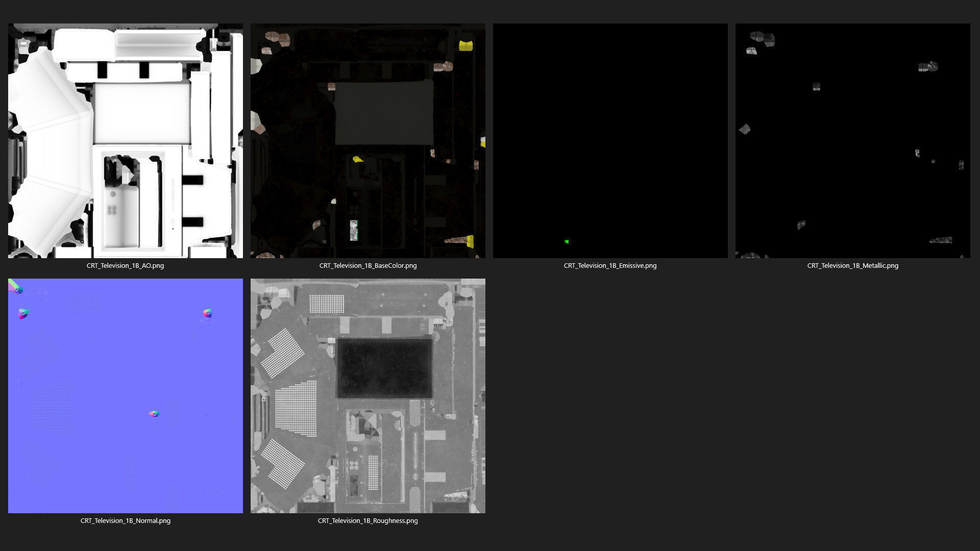Select the CRT_Television_1B_AO texture thumbnail
Viewport: 980px width, 551px height.
(x=125, y=140)
